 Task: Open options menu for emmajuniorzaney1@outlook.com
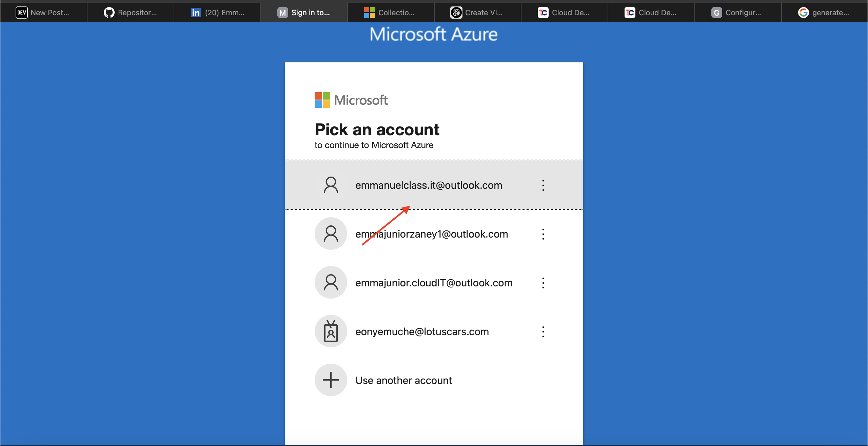[543, 234]
